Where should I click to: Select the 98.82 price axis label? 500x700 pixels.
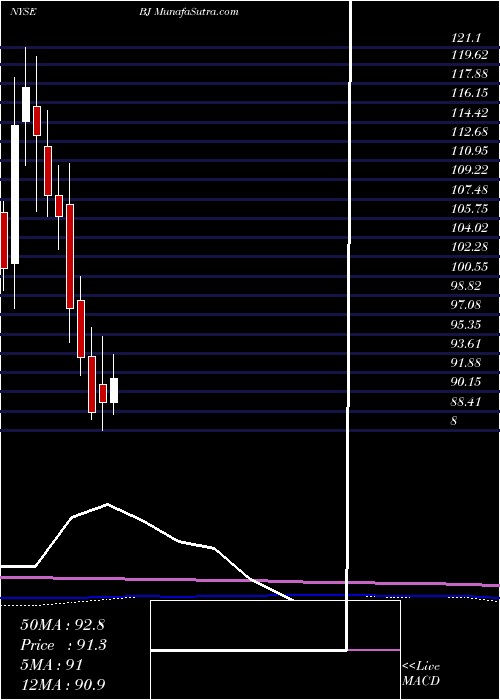point(467,286)
